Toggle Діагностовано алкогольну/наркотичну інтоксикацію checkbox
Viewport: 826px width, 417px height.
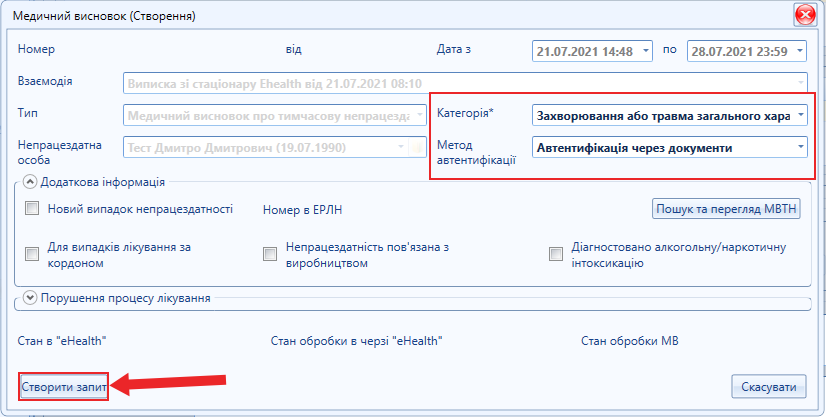556,254
